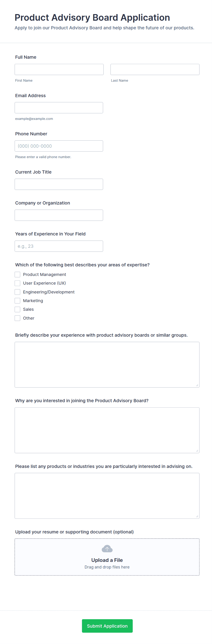Click the products or industries text area
The image size is (212, 644).
point(107,495)
